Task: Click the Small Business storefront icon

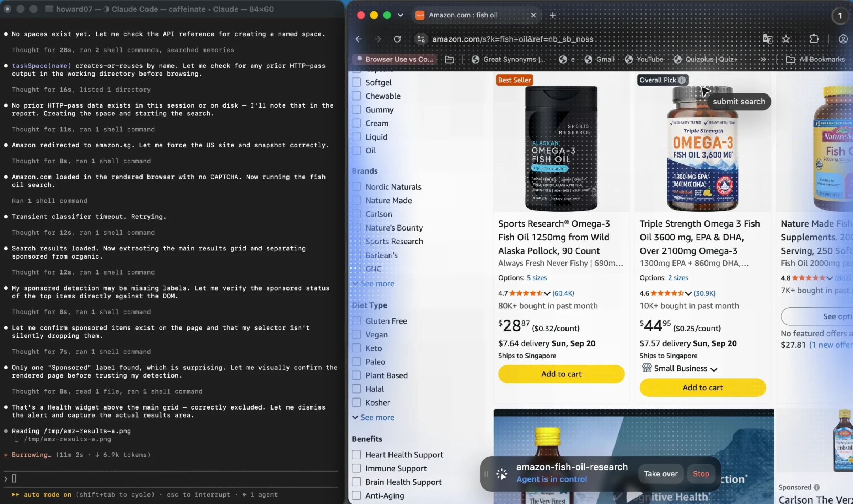Action: 647,368
